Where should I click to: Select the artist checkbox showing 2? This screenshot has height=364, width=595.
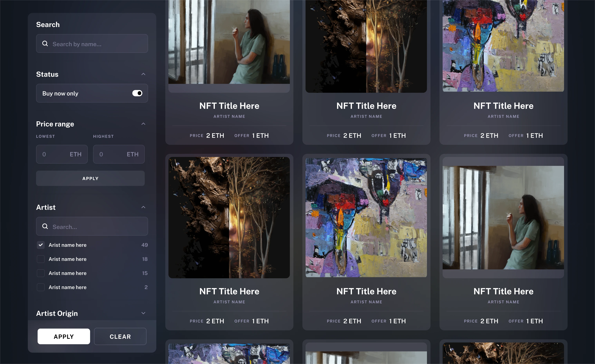pyautogui.click(x=41, y=287)
